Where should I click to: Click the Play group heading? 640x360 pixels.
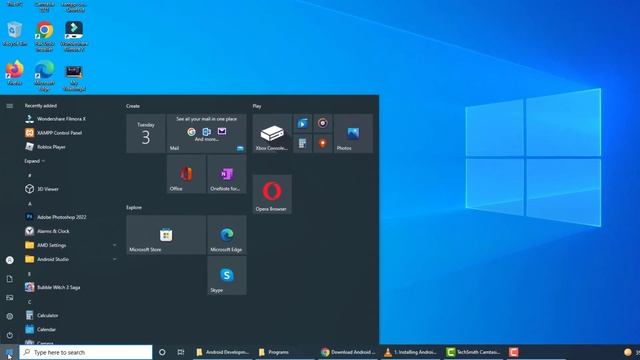[257, 106]
